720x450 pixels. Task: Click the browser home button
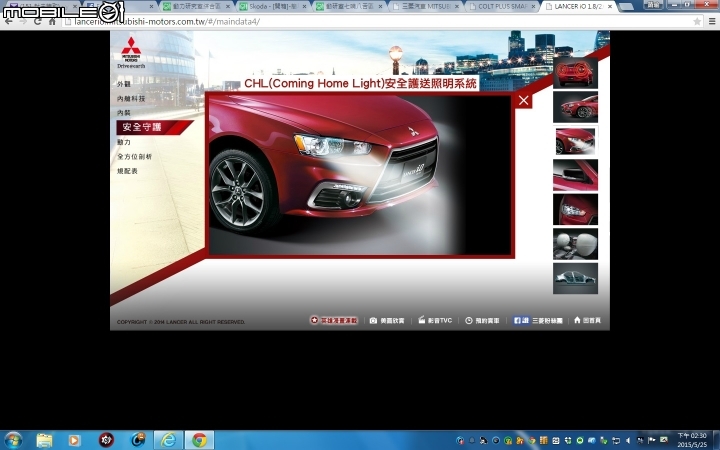pyautogui.click(x=52, y=21)
